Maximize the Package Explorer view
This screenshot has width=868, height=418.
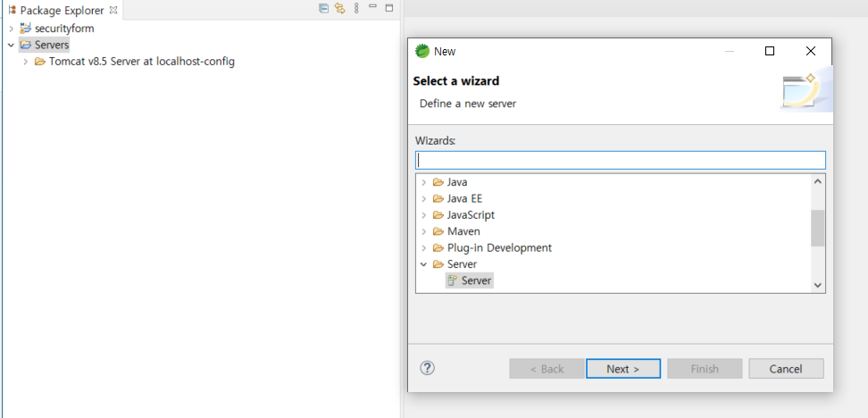[x=389, y=8]
